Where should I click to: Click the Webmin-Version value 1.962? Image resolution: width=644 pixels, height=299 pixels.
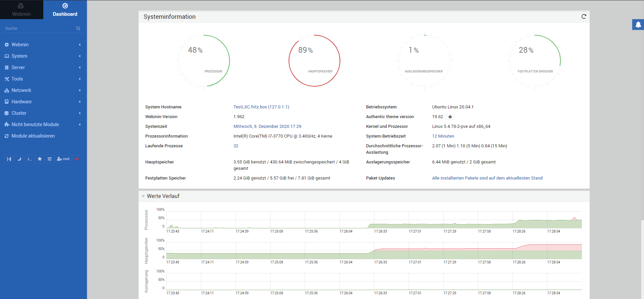click(239, 117)
